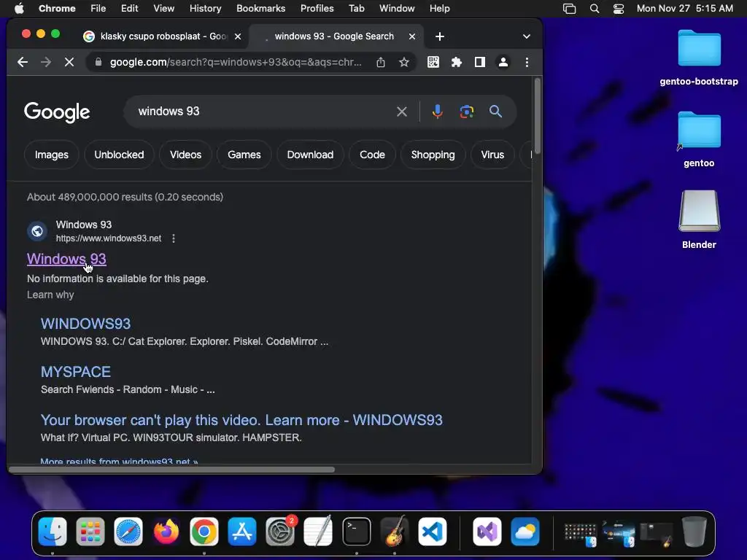Click the windows93.net globe favicon
This screenshot has height=560, width=747.
click(37, 231)
